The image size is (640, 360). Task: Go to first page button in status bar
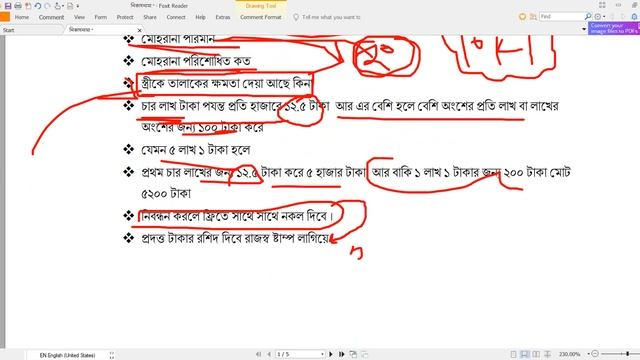[x=258, y=354]
